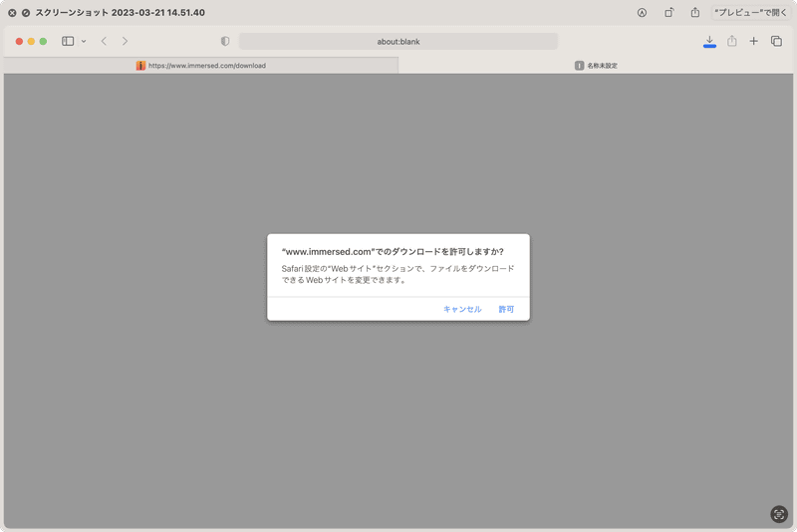Click the Safari share toolbar icon
The width and height of the screenshot is (797, 532).
coord(732,41)
